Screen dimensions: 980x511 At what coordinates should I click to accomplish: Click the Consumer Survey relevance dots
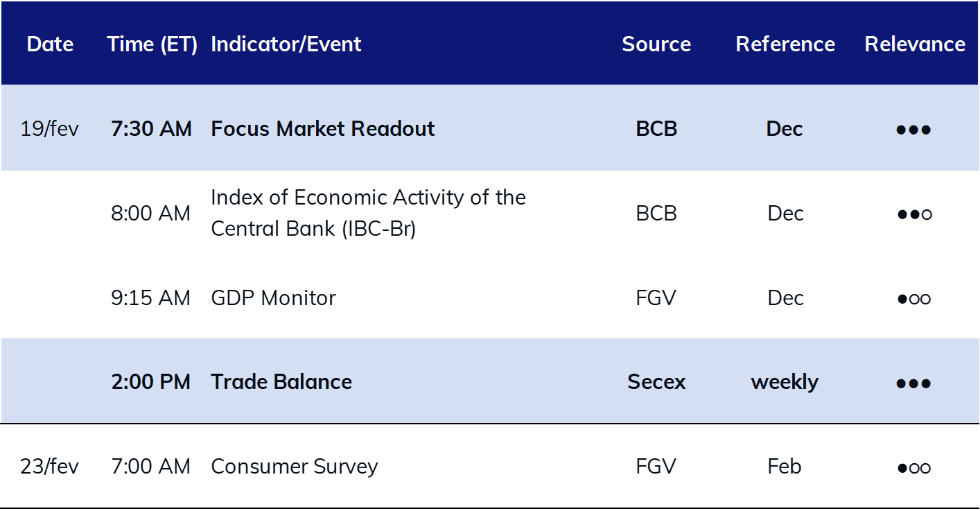(x=913, y=468)
